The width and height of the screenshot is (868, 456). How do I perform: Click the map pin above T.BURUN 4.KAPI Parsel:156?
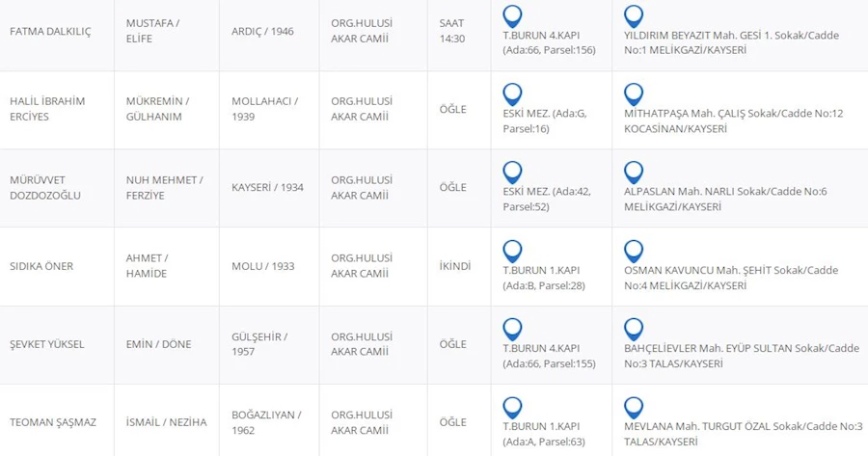coord(513,16)
